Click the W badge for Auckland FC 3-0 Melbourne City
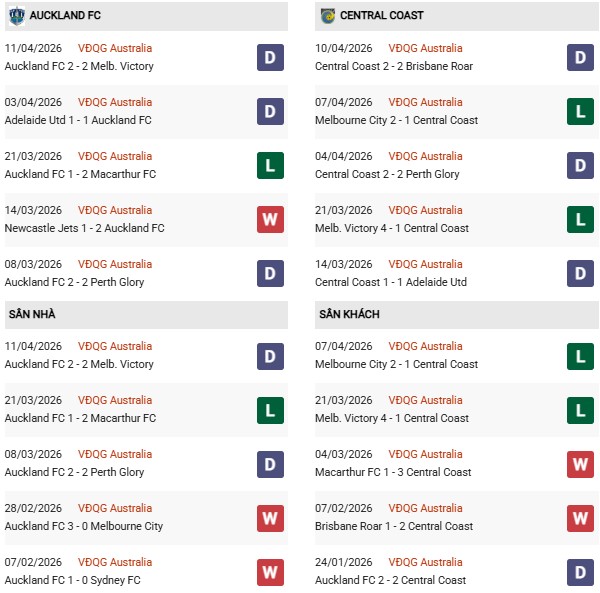This screenshot has height=593, width=600. (x=270, y=517)
